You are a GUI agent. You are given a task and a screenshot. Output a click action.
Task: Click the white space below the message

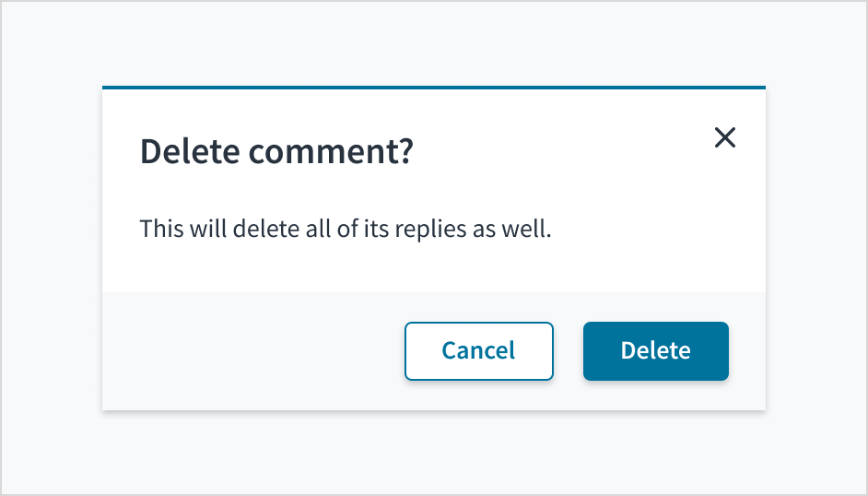point(433,270)
